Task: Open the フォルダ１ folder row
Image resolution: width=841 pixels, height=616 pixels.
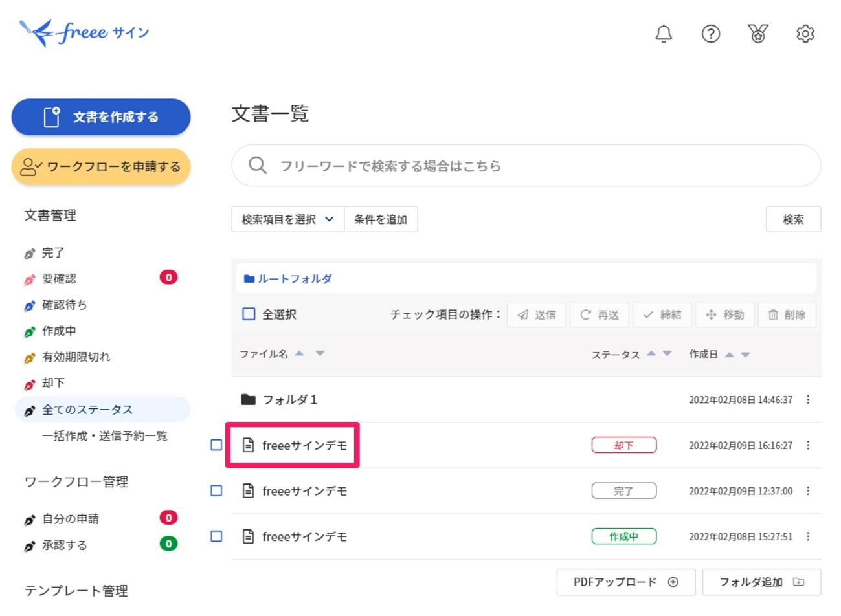Action: (526, 400)
